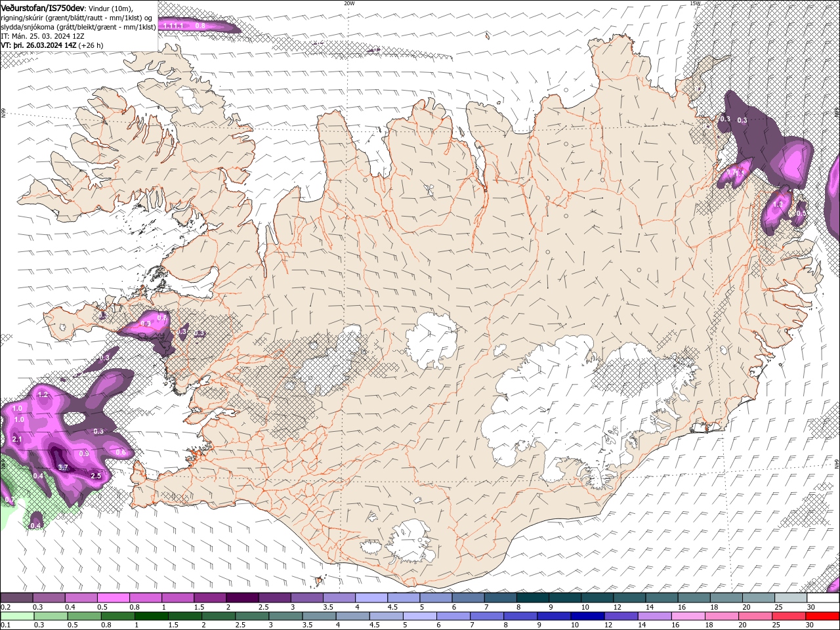Image resolution: width=840 pixels, height=630 pixels.
Task: Click the 0.9 value in the Snæfellsnes snow patch
Action: pyautogui.click(x=146, y=324)
